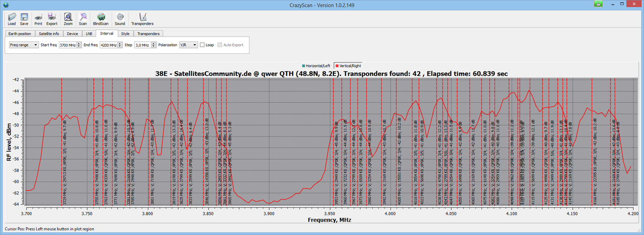Decrease End freq with down arrow
This screenshot has width=644, height=235.
tap(120, 47)
